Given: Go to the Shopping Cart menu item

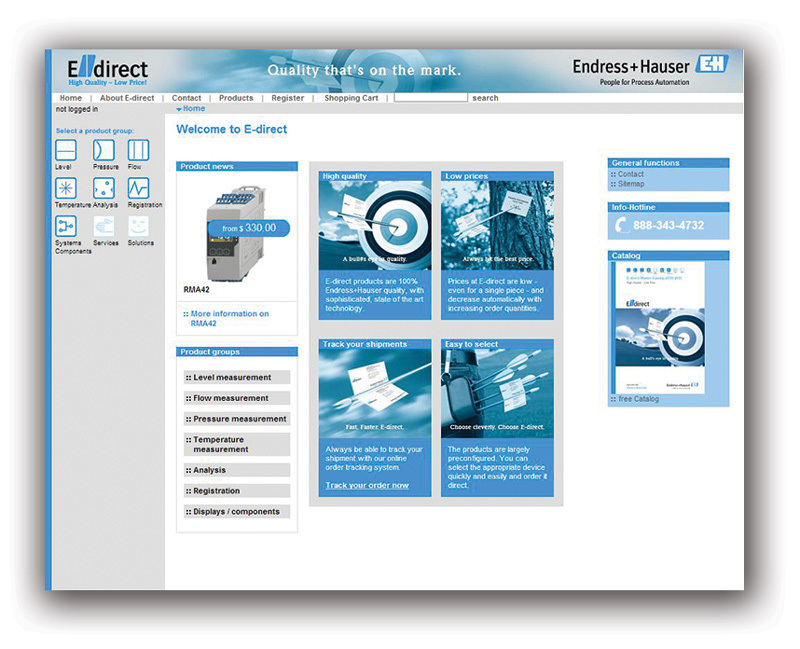Looking at the screenshot, I should (x=351, y=98).
